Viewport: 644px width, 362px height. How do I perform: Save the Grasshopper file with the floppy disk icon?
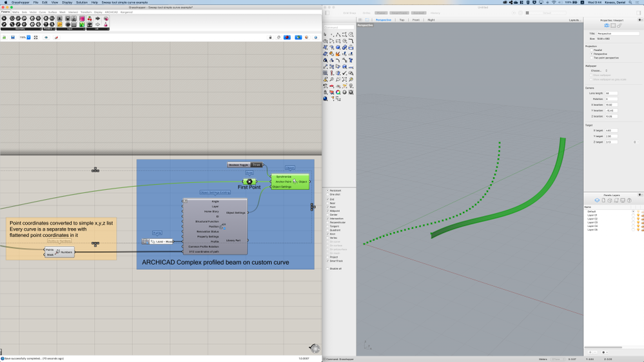coord(13,37)
